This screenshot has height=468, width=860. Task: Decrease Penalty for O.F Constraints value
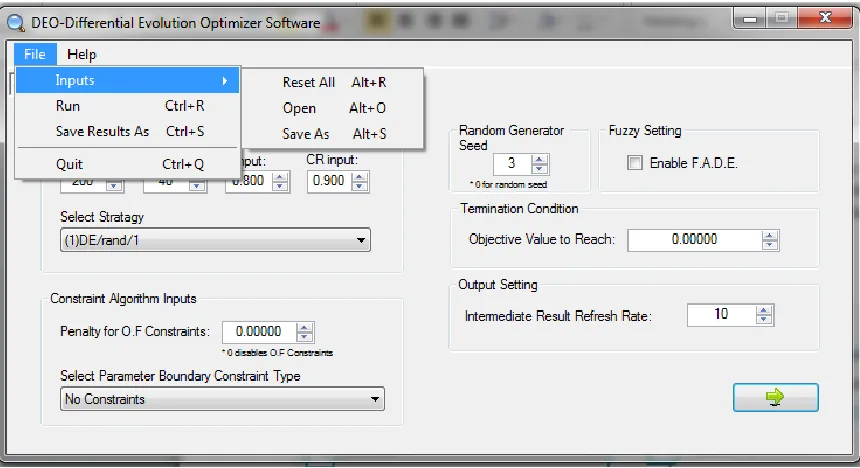pyautogui.click(x=304, y=337)
